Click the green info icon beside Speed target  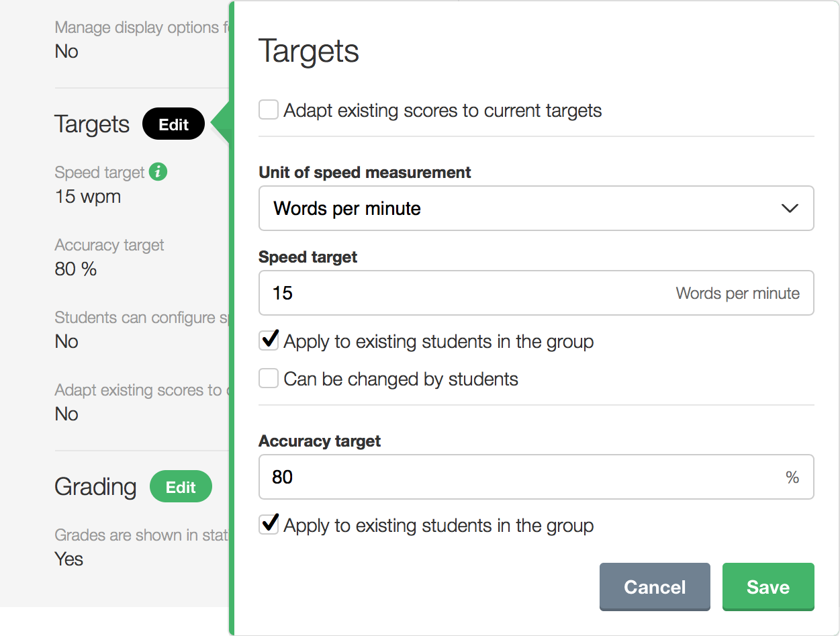(158, 172)
